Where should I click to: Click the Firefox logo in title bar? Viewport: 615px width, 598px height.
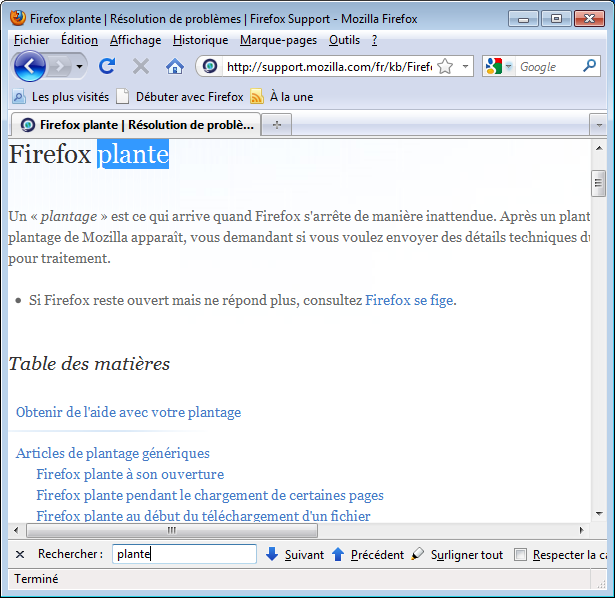(x=18, y=18)
